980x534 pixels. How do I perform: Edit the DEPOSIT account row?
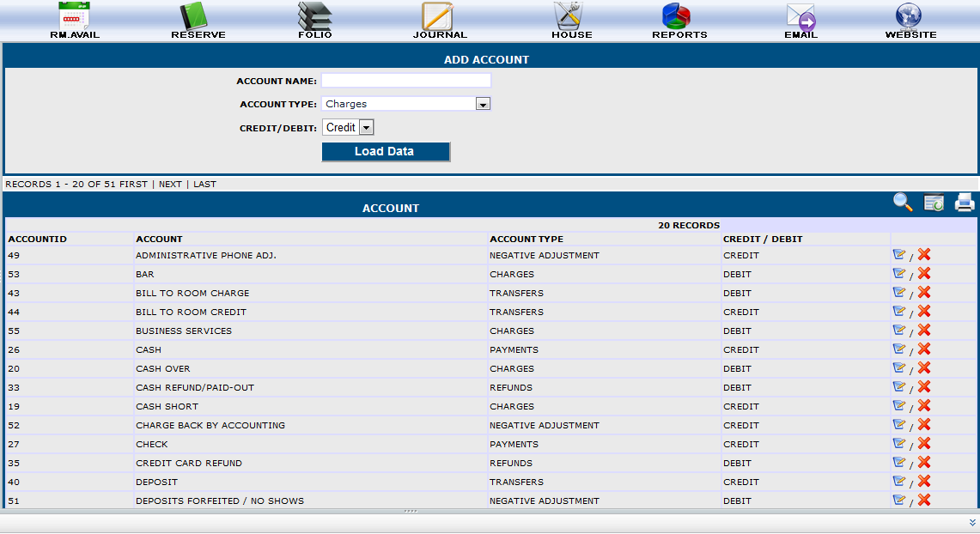click(x=898, y=481)
